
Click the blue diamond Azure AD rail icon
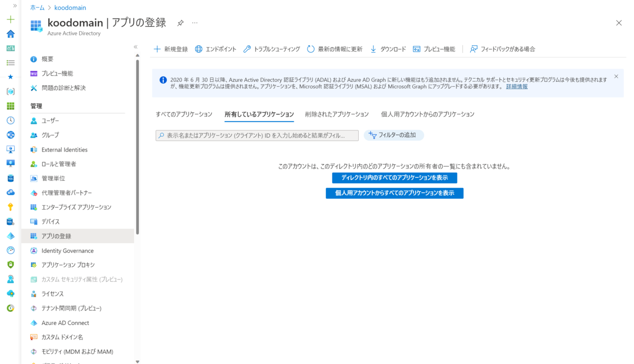coord(11,236)
